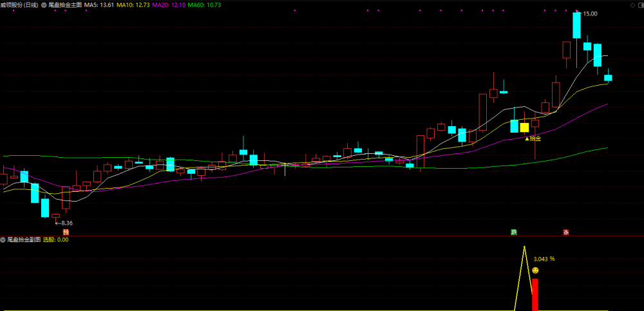644x311 pixels.
Task: Click the orange 预 event marker
Action: [x=65, y=232]
